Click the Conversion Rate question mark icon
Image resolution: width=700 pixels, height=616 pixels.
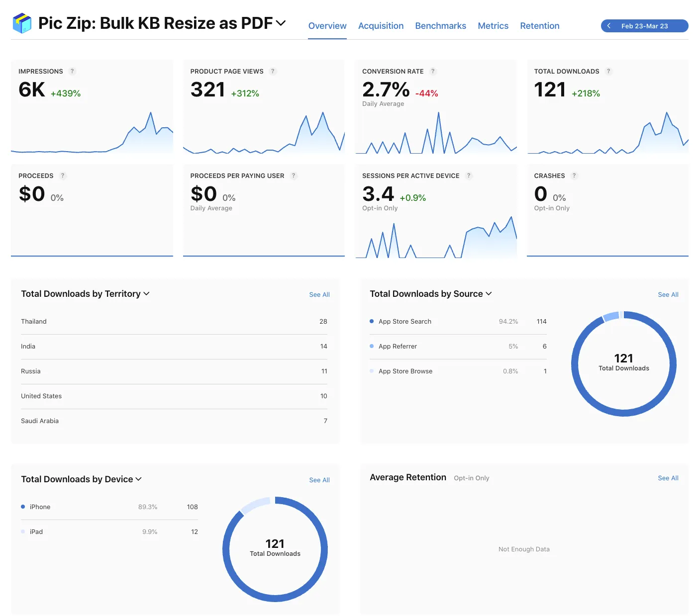click(x=432, y=71)
